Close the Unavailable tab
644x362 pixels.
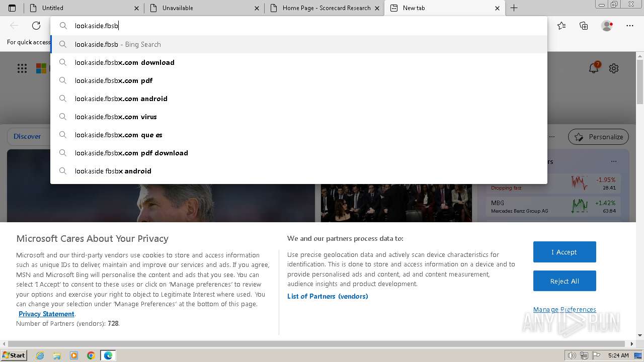(257, 8)
